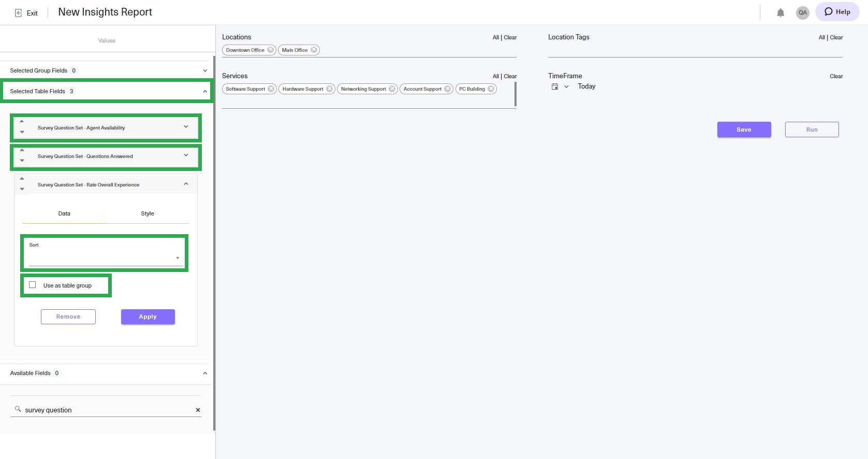Move Agent Availability field down
Viewport: 868px width, 459px height.
pos(22,132)
